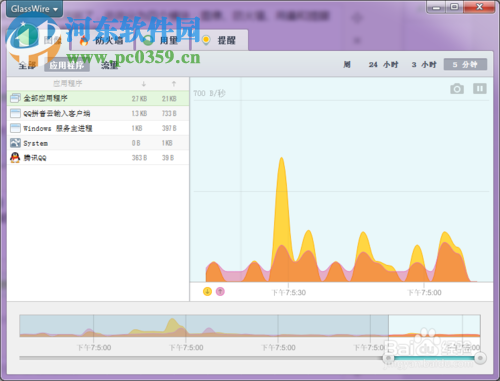Toggle the yellow download traffic indicator
The image size is (500, 381).
207,291
